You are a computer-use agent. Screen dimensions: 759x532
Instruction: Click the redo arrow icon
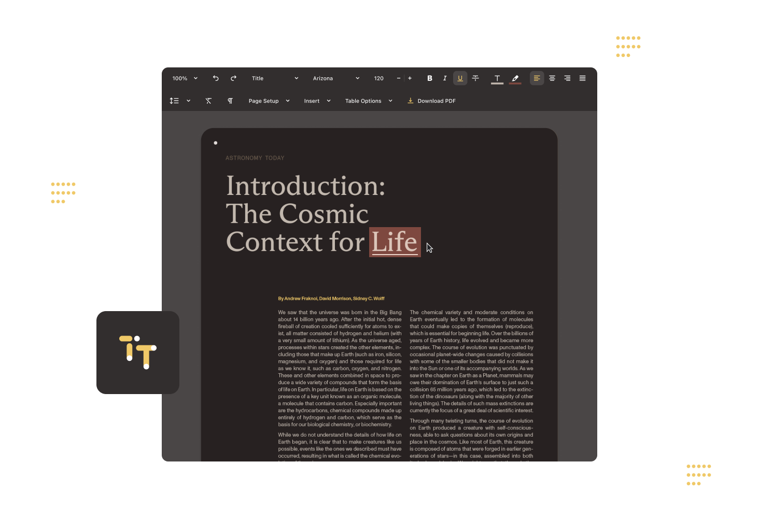pos(233,78)
